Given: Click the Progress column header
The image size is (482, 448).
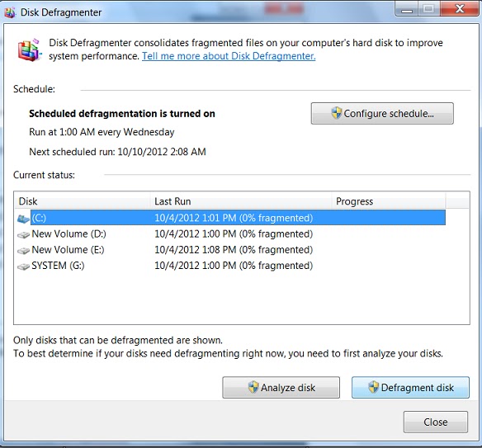Looking at the screenshot, I should (389, 201).
